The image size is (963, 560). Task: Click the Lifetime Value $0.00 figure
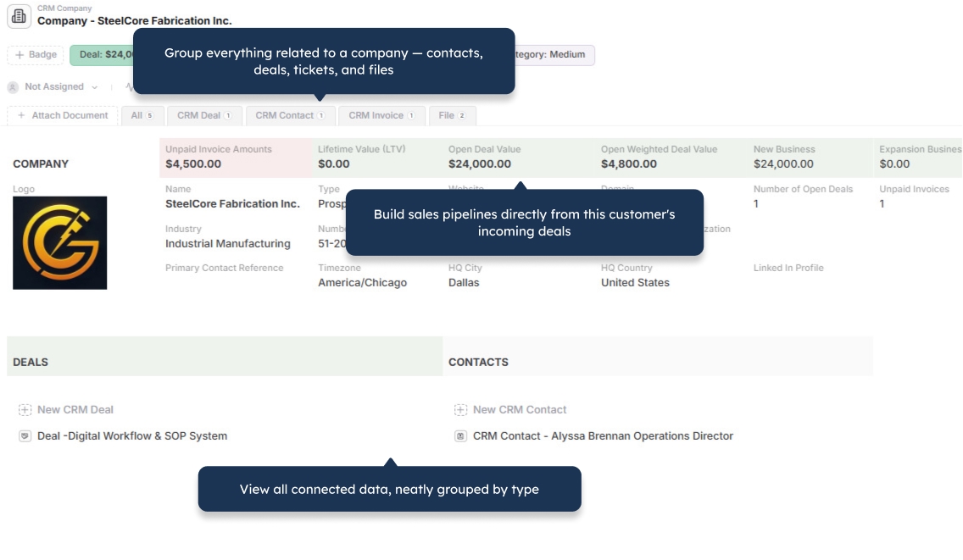coord(333,164)
